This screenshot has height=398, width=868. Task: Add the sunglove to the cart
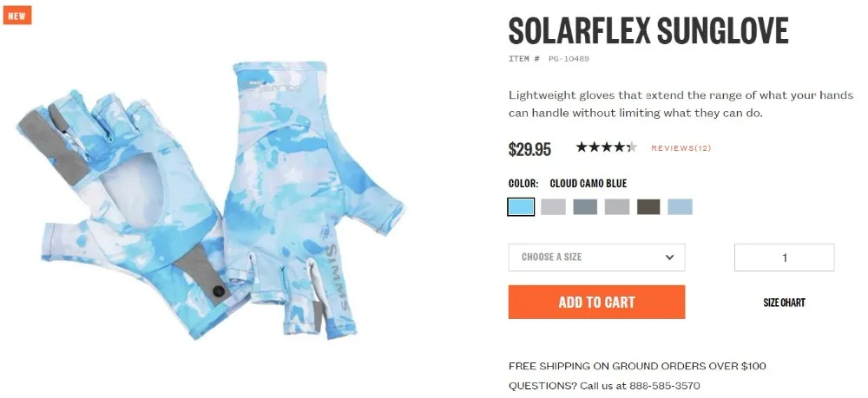[597, 302]
